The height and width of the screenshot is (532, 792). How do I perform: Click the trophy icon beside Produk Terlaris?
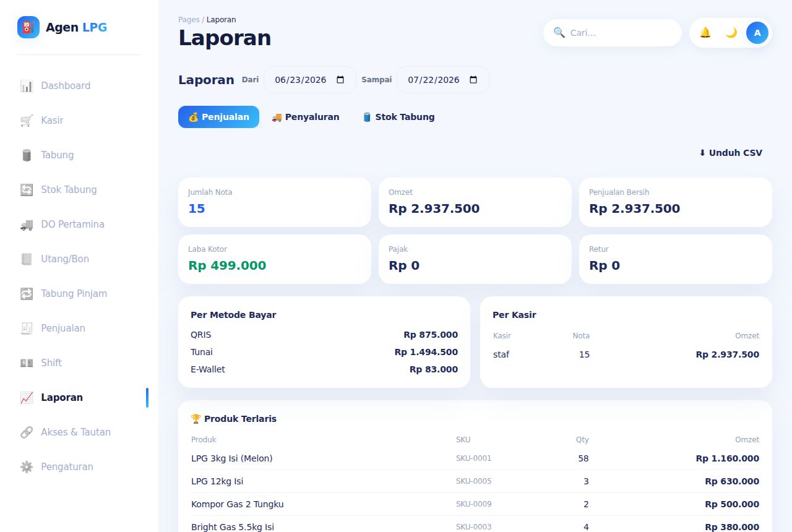196,419
